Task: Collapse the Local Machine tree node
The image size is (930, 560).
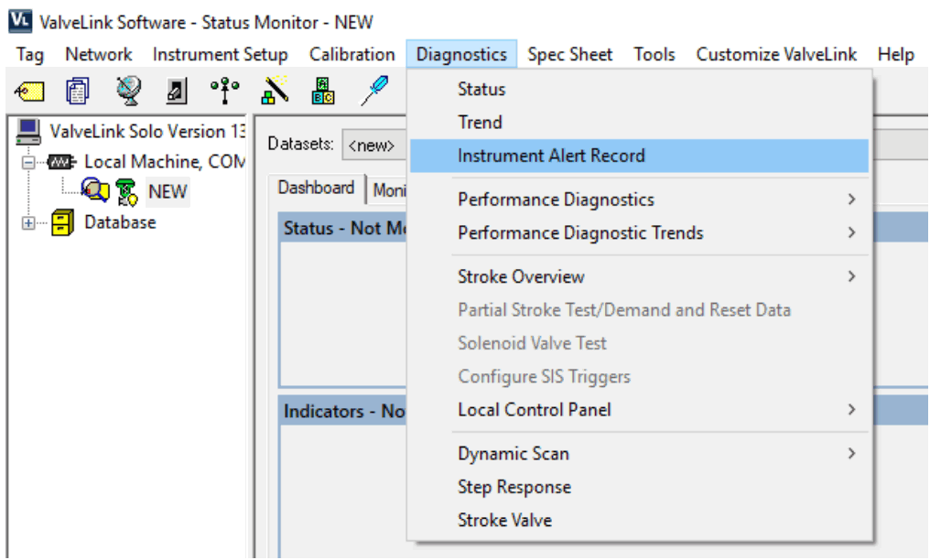Action: point(29,162)
